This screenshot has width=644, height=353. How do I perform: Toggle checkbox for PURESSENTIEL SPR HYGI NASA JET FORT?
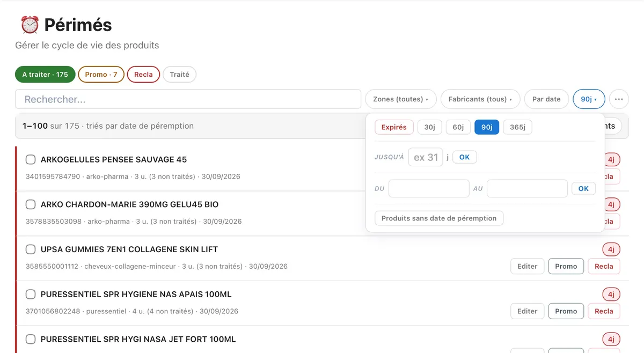31,339
